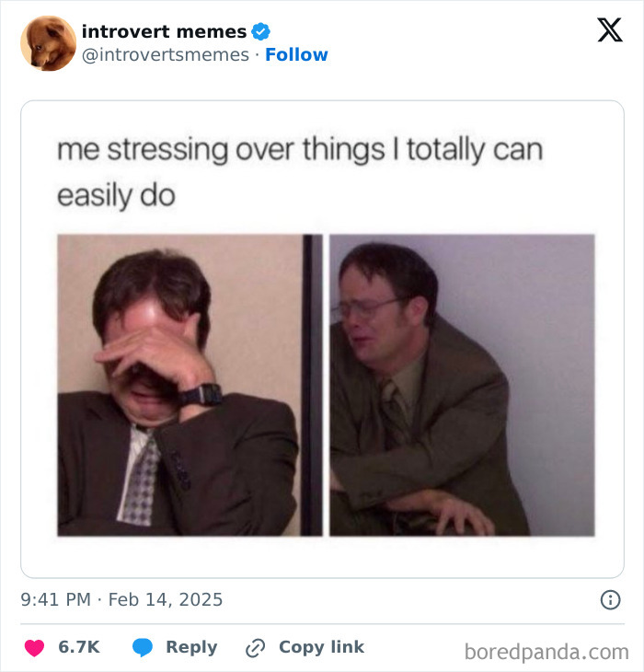Click the wristwatch in the left photo
This screenshot has height=672, width=644.
point(201,395)
